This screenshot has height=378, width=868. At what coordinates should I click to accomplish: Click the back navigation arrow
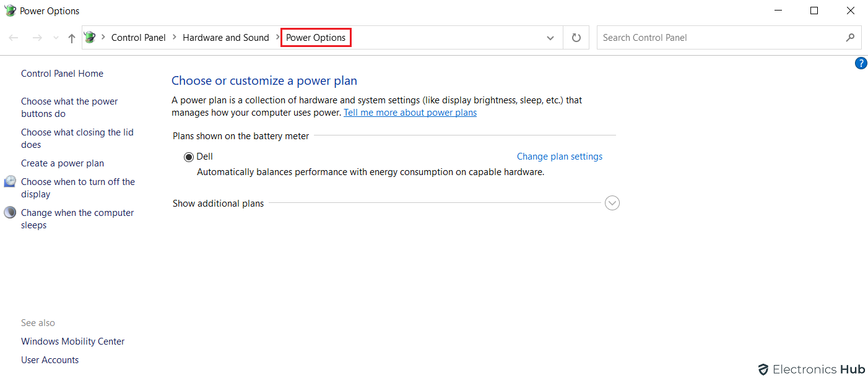tap(14, 38)
